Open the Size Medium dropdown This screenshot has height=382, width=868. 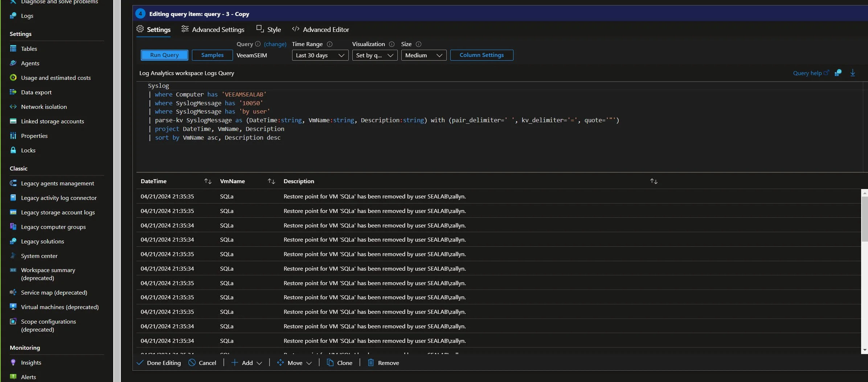click(x=424, y=55)
